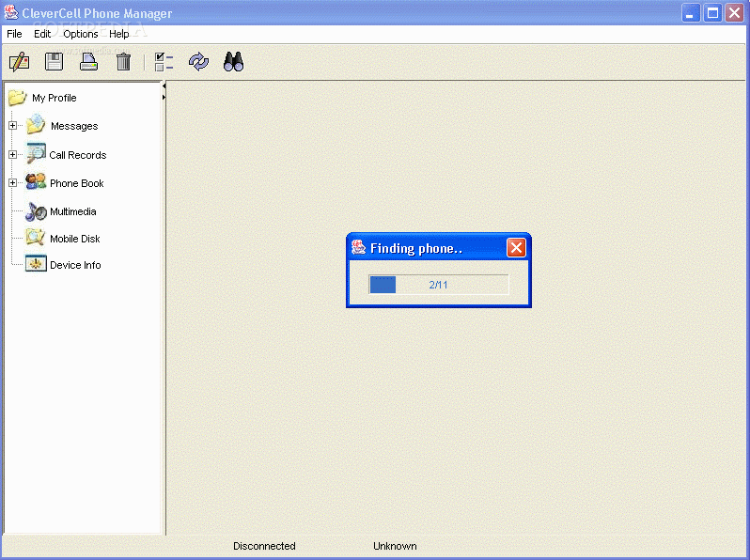Click the Finding phone dialog logo icon
This screenshot has width=750, height=560.
358,247
